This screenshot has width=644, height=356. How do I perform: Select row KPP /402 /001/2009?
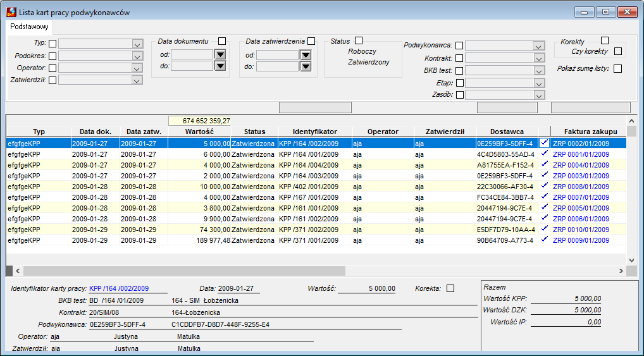pyautogui.click(x=316, y=187)
